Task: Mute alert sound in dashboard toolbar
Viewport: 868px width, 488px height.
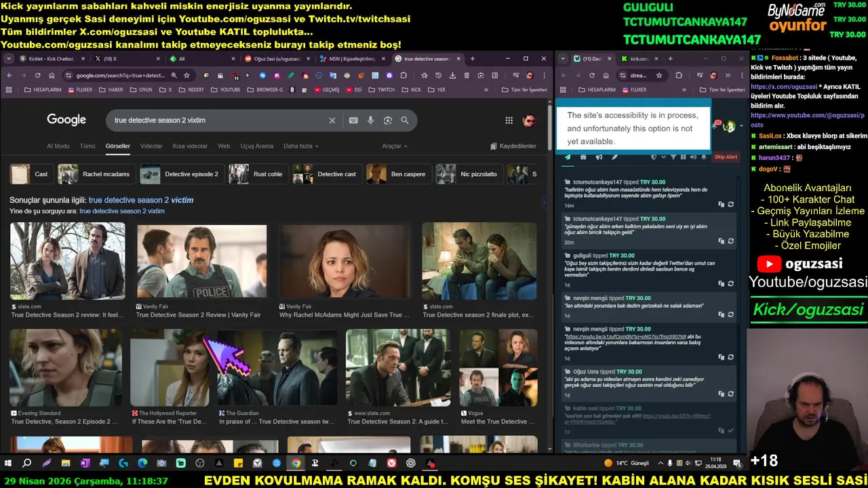Action: (693, 157)
